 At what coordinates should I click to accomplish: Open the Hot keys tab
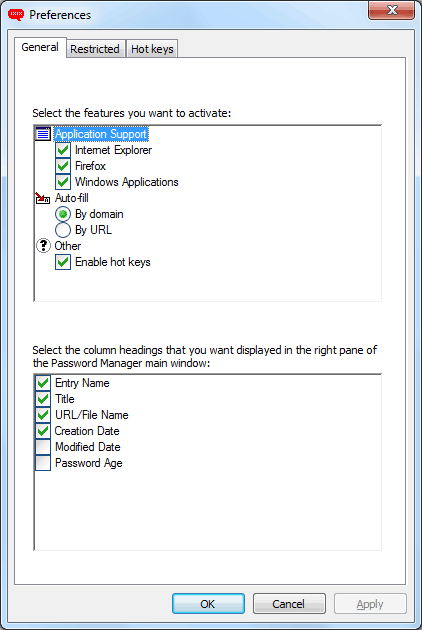pyautogui.click(x=152, y=49)
